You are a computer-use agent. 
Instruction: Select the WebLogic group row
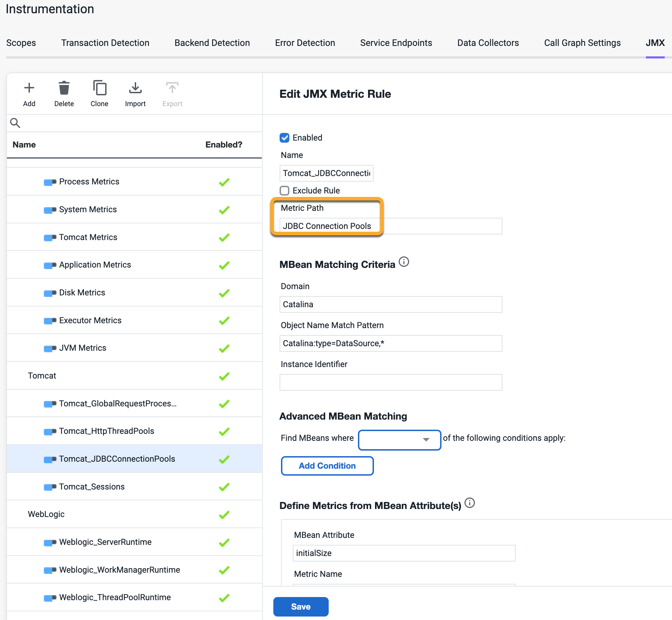134,514
